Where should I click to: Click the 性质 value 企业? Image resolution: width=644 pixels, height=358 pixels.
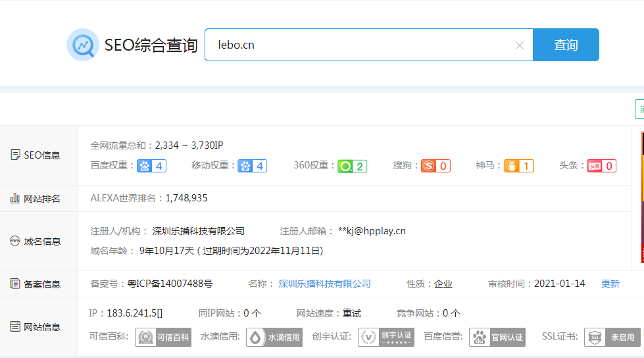[x=443, y=284]
